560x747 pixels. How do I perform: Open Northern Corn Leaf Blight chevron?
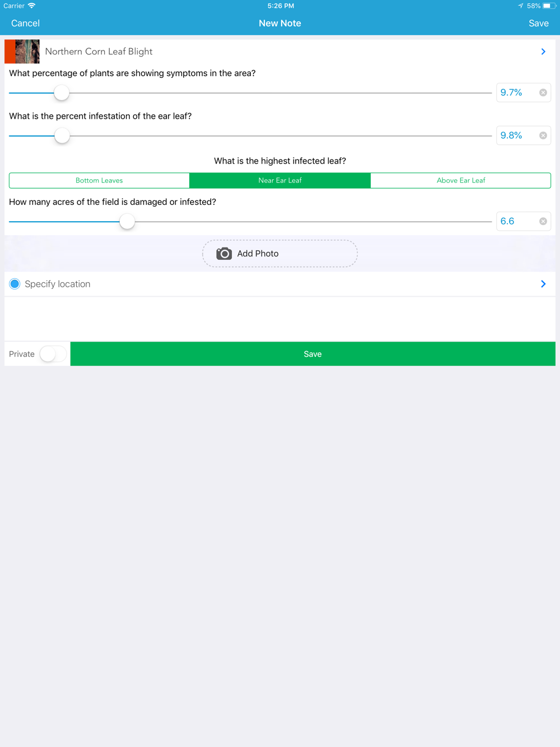tap(543, 52)
